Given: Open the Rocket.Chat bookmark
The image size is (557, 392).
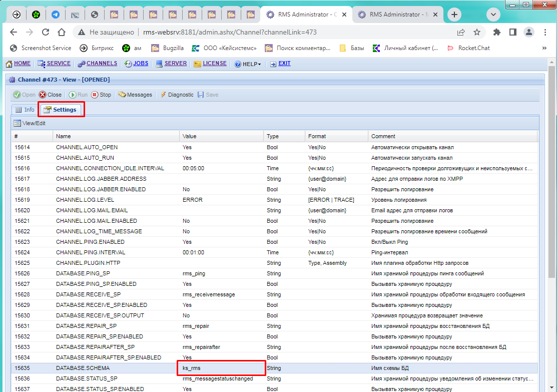Looking at the screenshot, I should [468, 48].
